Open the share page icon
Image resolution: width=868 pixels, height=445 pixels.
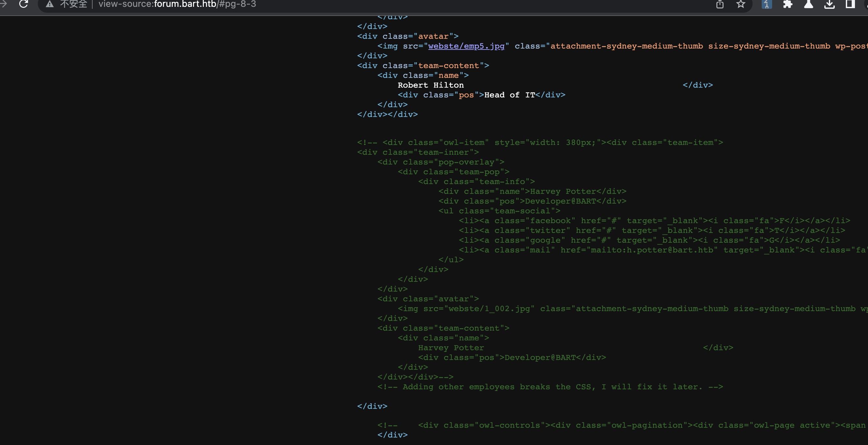click(x=720, y=4)
